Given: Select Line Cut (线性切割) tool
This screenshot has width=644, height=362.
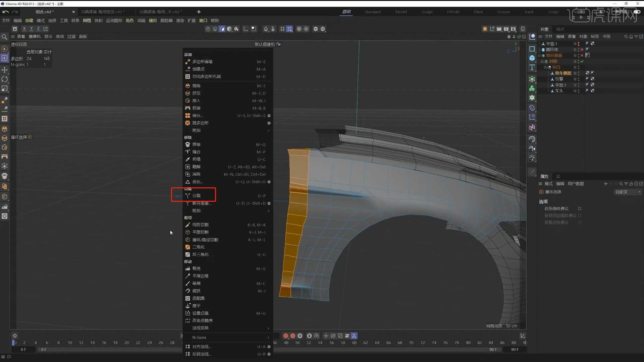Looking at the screenshot, I should click(x=228, y=225).
